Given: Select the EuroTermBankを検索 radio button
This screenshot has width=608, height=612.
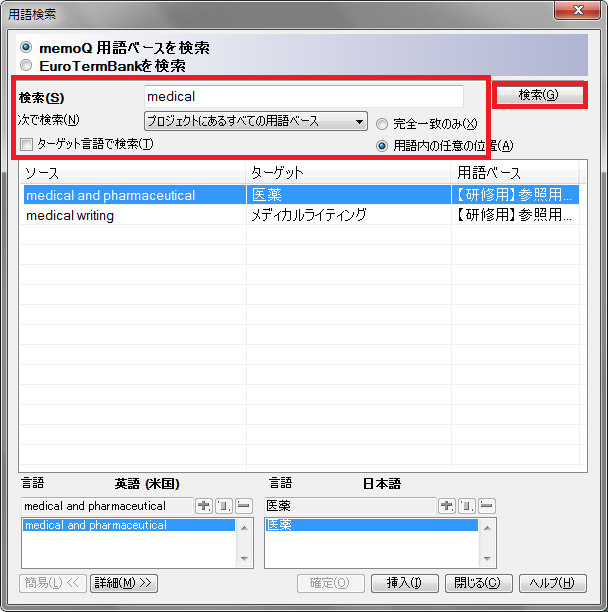Looking at the screenshot, I should click(x=26, y=66).
